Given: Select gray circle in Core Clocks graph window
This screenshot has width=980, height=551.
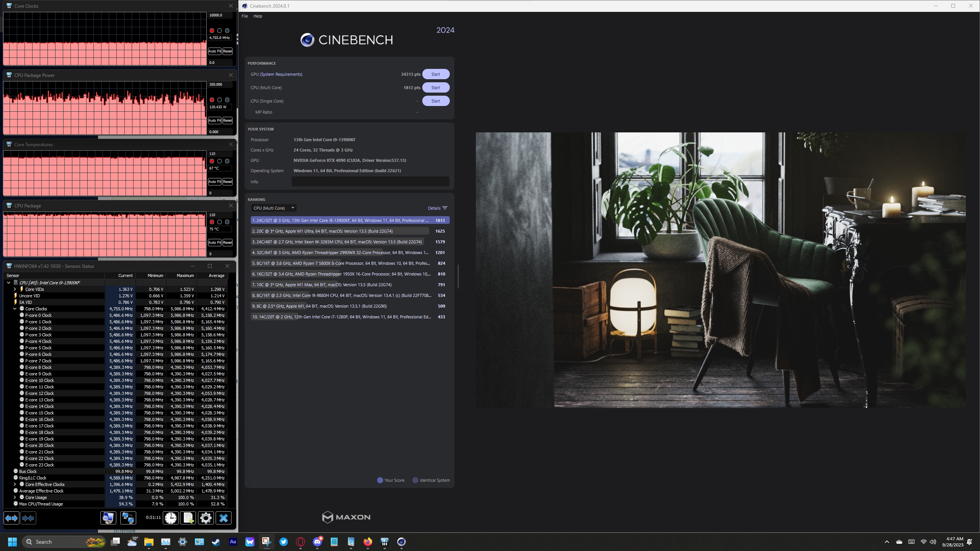Looking at the screenshot, I should [x=227, y=31].
